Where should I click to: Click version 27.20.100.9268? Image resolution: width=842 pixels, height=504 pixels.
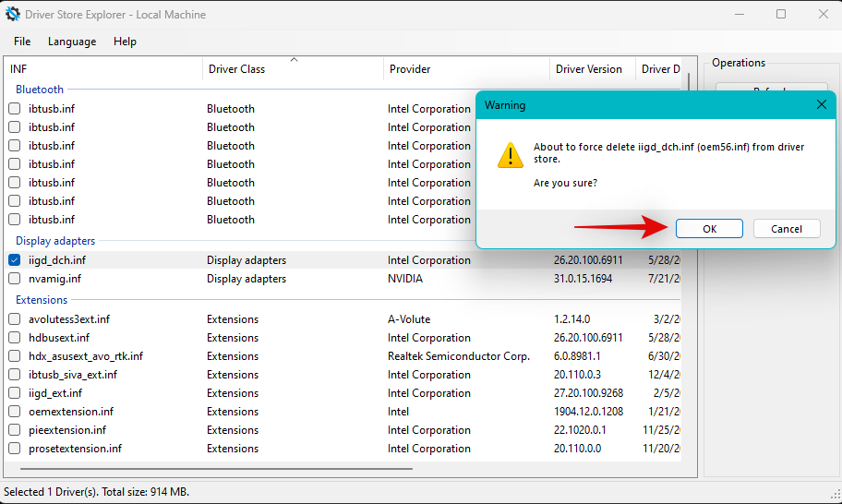[x=588, y=393]
